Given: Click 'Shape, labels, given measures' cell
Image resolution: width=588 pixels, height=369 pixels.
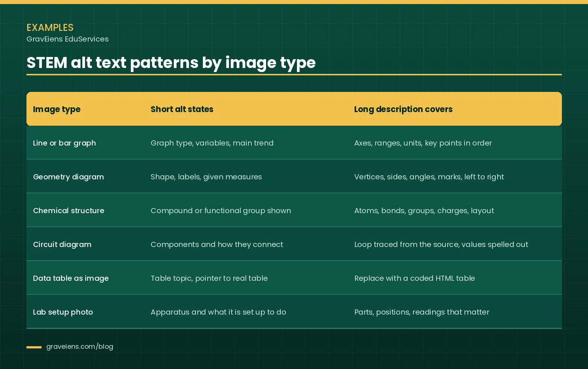Looking at the screenshot, I should (x=206, y=177).
